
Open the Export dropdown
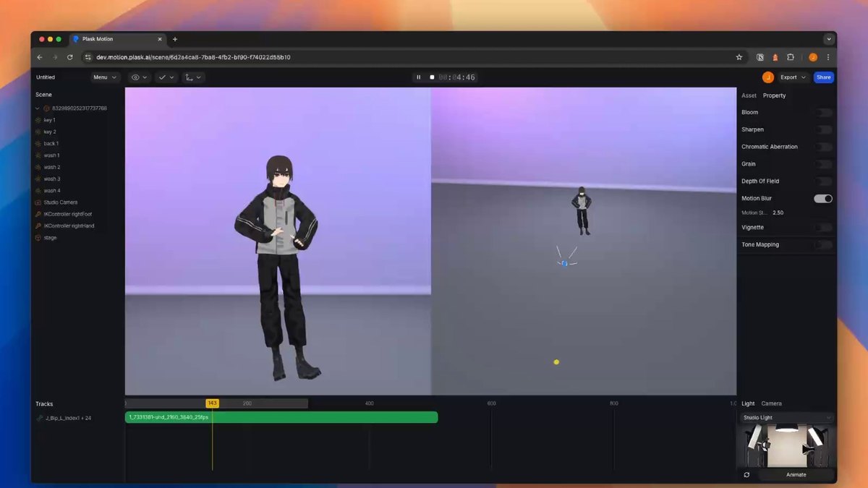click(793, 77)
